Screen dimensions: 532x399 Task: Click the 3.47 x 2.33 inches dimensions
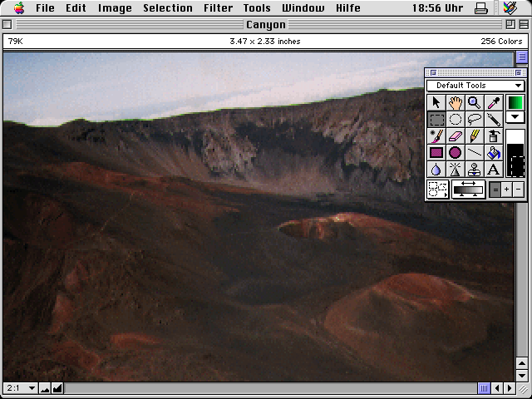pyautogui.click(x=265, y=42)
